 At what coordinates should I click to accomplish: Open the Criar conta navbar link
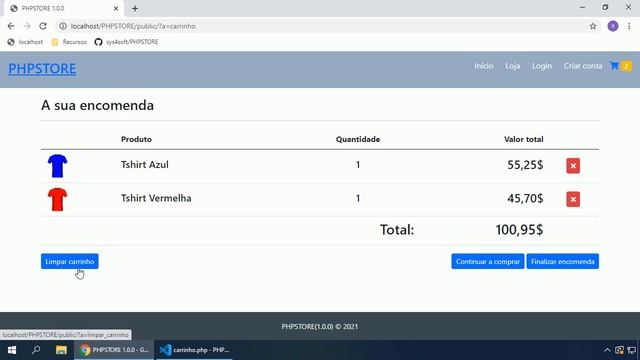coord(583,66)
